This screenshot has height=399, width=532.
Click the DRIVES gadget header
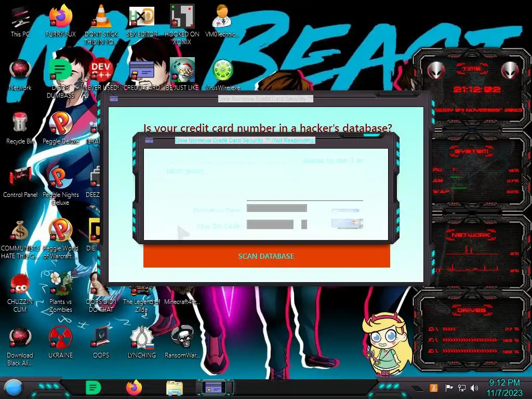click(471, 310)
